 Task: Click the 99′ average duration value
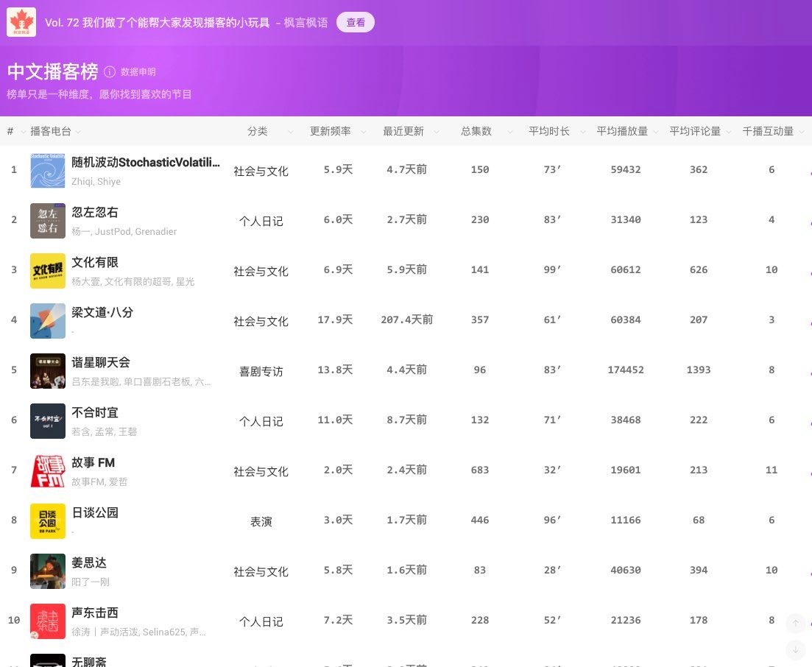(x=552, y=269)
